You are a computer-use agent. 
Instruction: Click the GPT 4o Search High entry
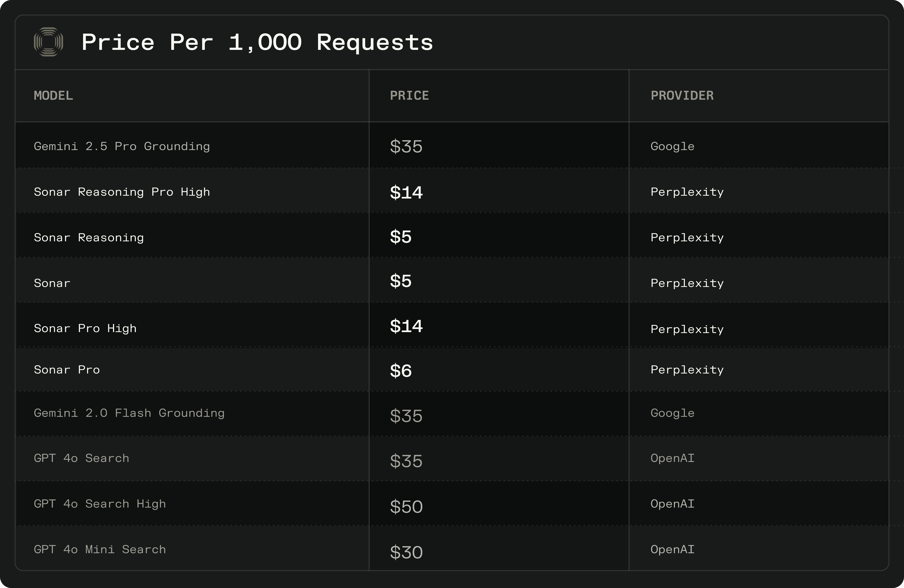click(x=100, y=504)
